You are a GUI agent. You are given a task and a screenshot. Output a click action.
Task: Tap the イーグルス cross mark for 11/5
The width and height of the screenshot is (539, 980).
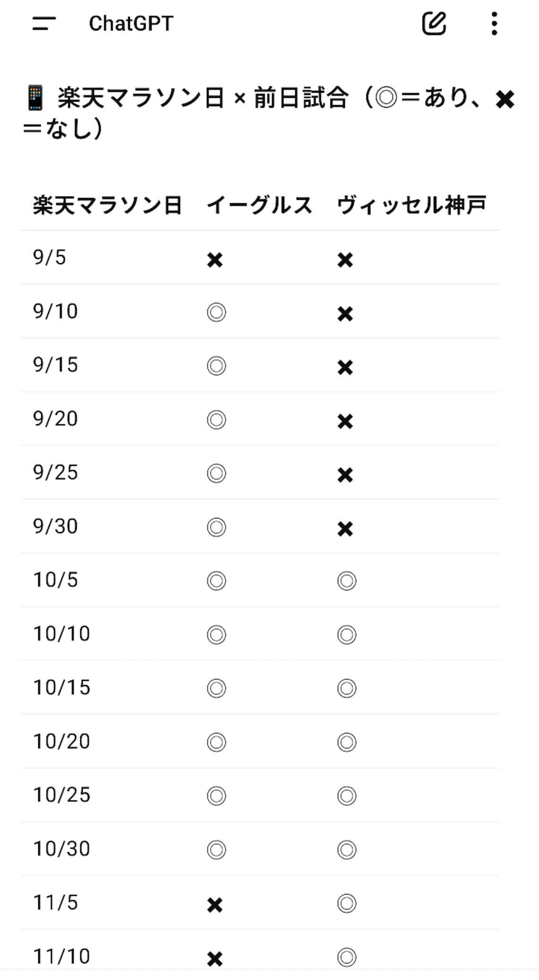click(215, 905)
